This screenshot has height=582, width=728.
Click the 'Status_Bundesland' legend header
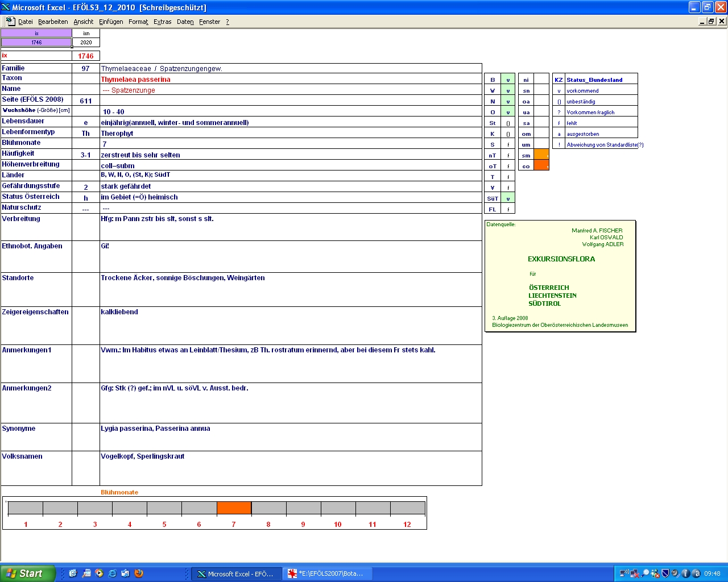point(594,80)
